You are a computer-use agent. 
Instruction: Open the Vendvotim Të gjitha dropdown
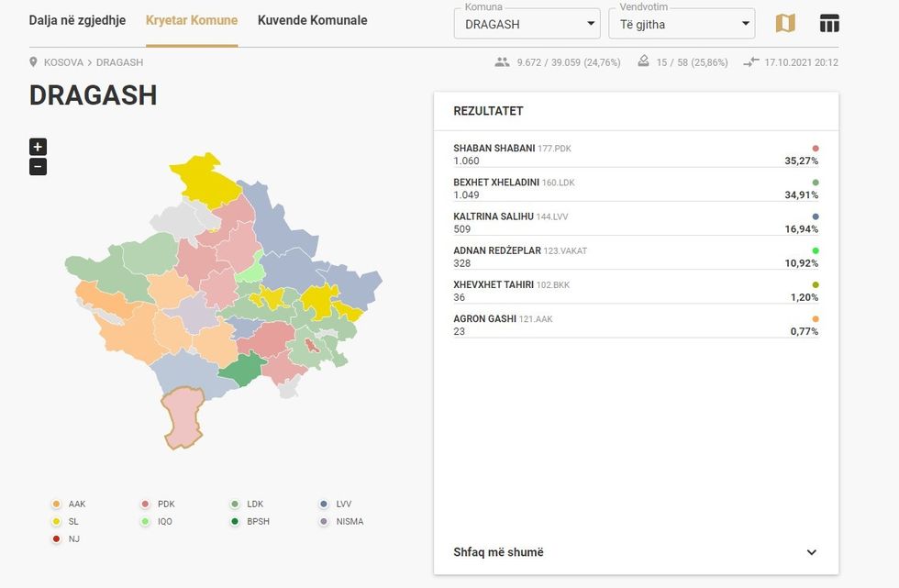pyautogui.click(x=681, y=24)
